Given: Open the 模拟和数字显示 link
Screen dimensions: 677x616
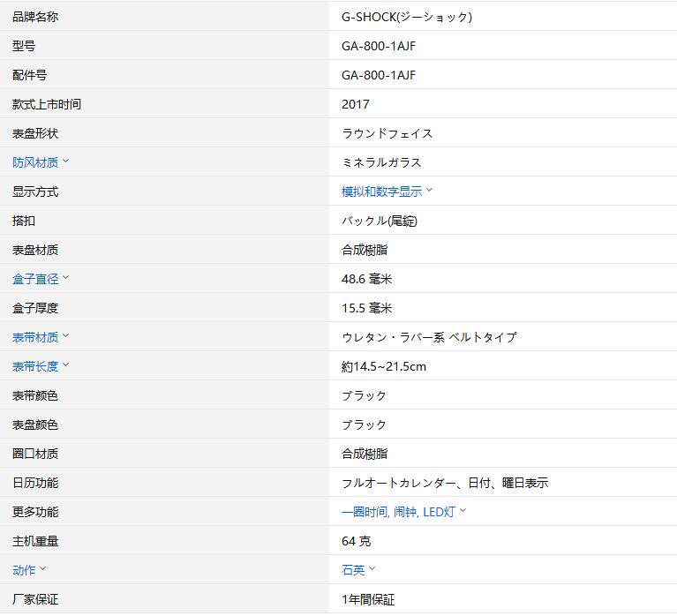Looking at the screenshot, I should coord(381,192).
